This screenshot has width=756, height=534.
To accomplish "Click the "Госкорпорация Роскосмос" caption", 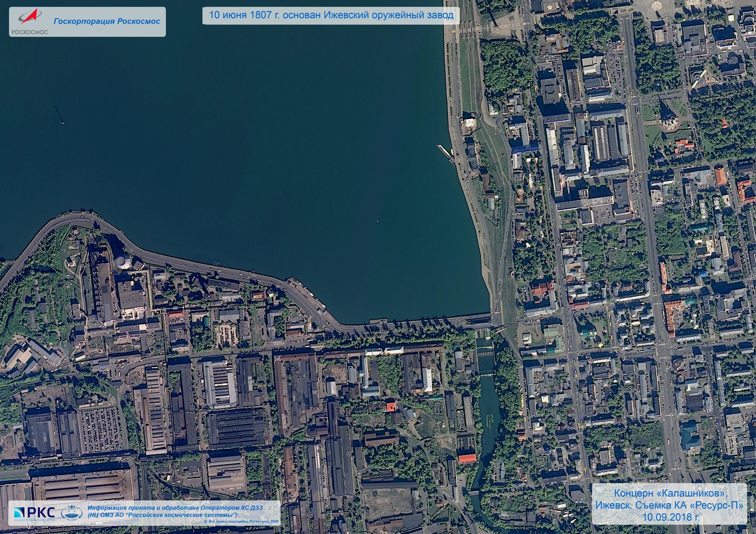I will click(x=107, y=21).
